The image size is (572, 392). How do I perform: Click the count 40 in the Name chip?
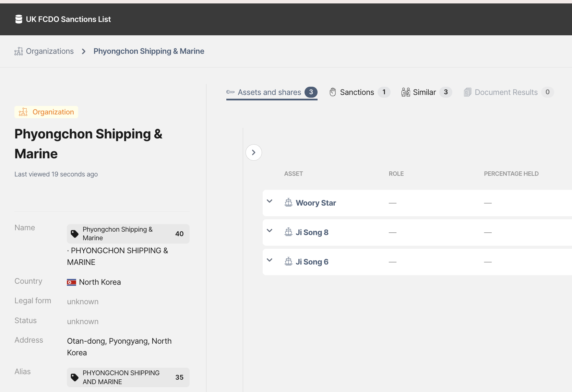(179, 234)
